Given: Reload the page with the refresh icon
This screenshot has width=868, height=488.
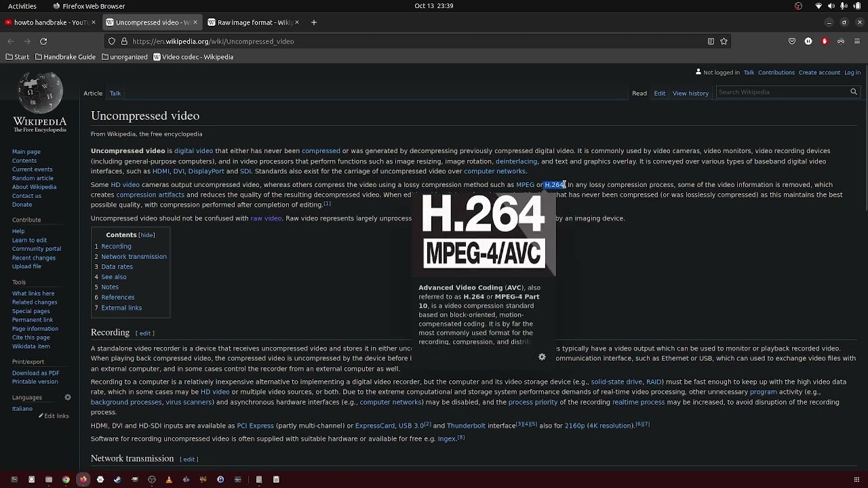Looking at the screenshot, I should 43,41.
